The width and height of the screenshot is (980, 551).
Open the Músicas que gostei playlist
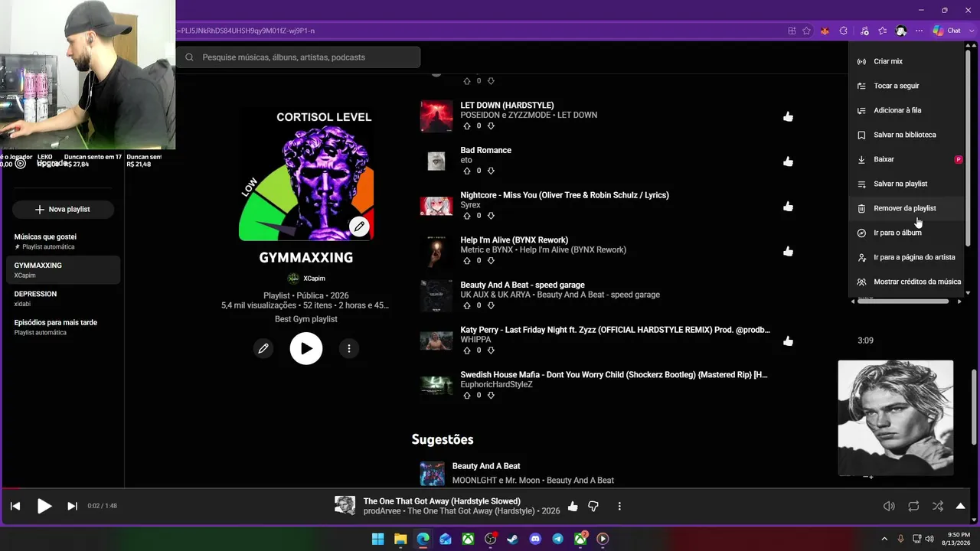(x=62, y=241)
